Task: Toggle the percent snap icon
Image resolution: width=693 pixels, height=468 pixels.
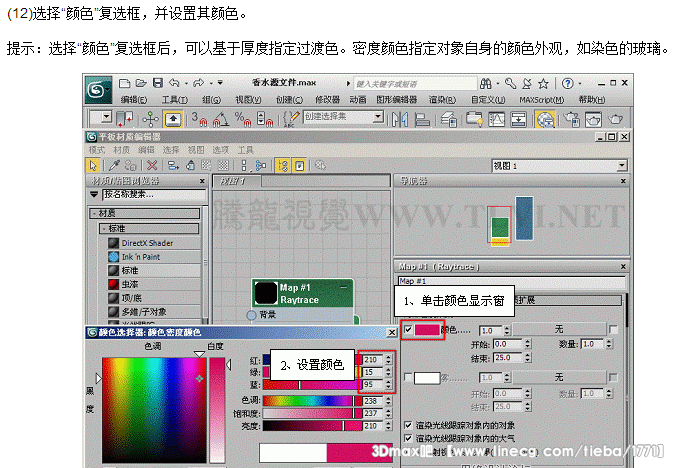Action: tap(243, 119)
